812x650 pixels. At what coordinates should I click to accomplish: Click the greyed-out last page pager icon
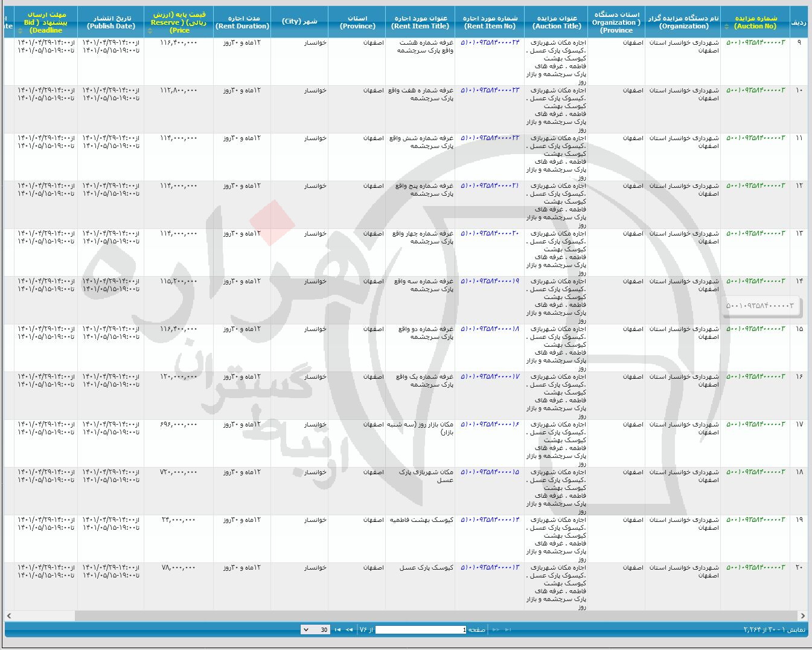tap(508, 629)
